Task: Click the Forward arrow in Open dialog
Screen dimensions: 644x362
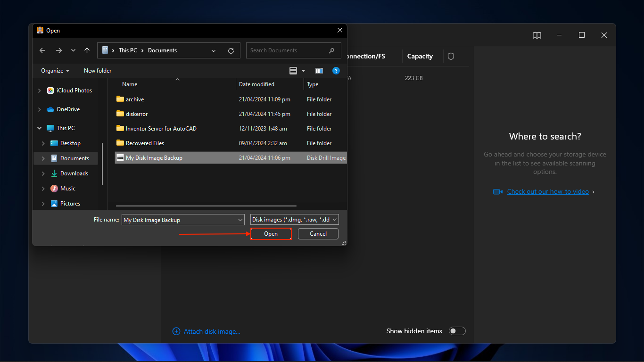Action: tap(58, 50)
